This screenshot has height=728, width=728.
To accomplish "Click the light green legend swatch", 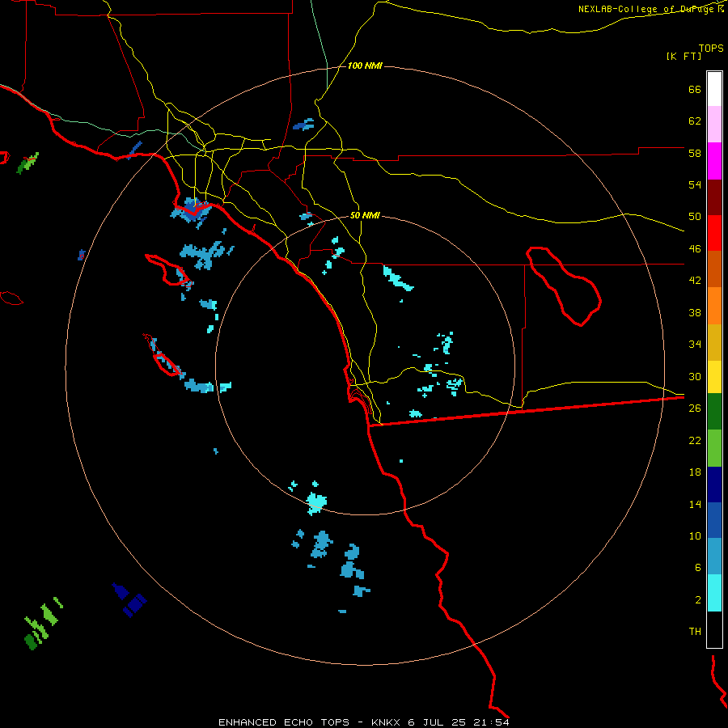I will pos(714,448).
